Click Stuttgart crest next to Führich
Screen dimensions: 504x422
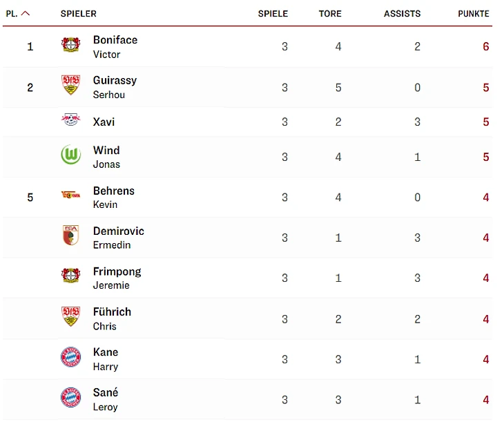[70, 317]
